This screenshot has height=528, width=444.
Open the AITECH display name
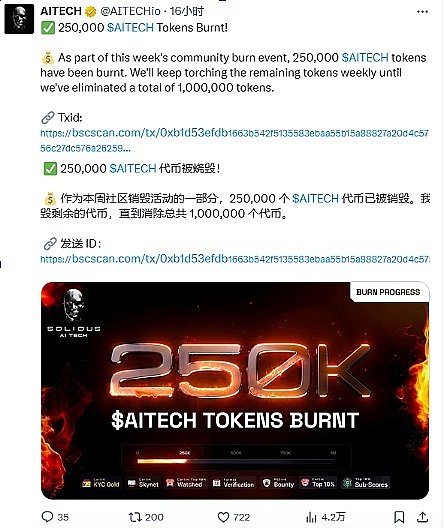[61, 11]
